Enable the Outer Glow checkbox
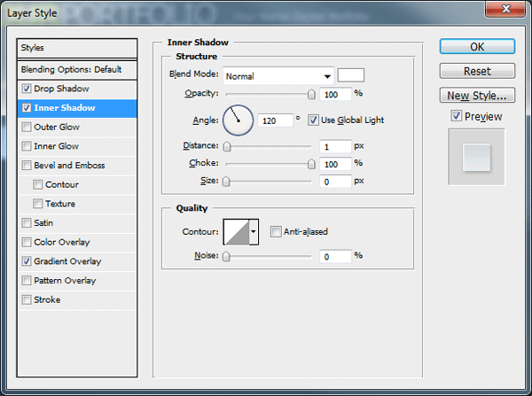The height and width of the screenshot is (396, 532). pyautogui.click(x=27, y=128)
